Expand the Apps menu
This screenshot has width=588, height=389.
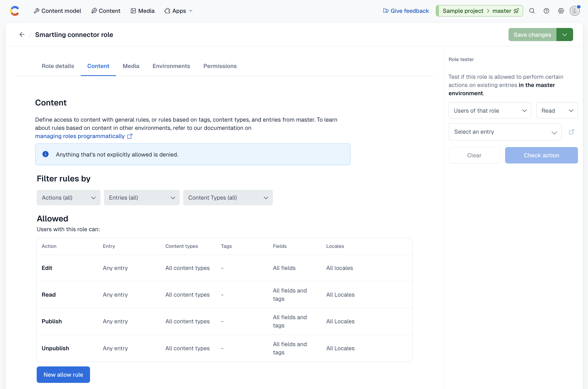click(179, 11)
